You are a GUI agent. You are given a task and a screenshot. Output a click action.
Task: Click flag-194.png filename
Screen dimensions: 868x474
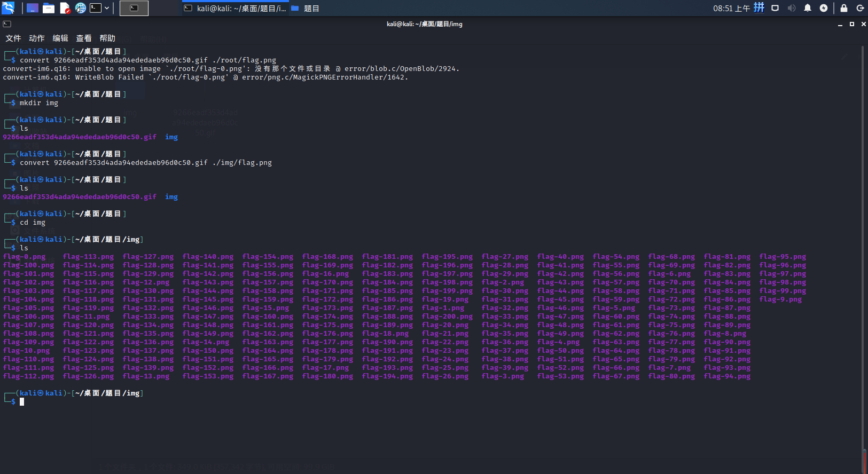coord(387,376)
